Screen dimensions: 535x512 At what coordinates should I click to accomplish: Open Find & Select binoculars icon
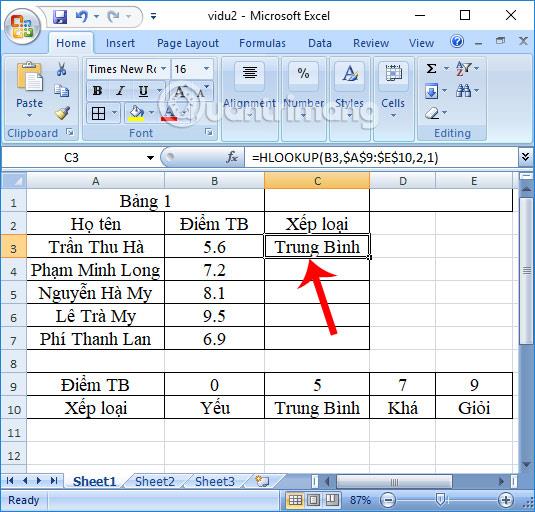pyautogui.click(x=464, y=91)
